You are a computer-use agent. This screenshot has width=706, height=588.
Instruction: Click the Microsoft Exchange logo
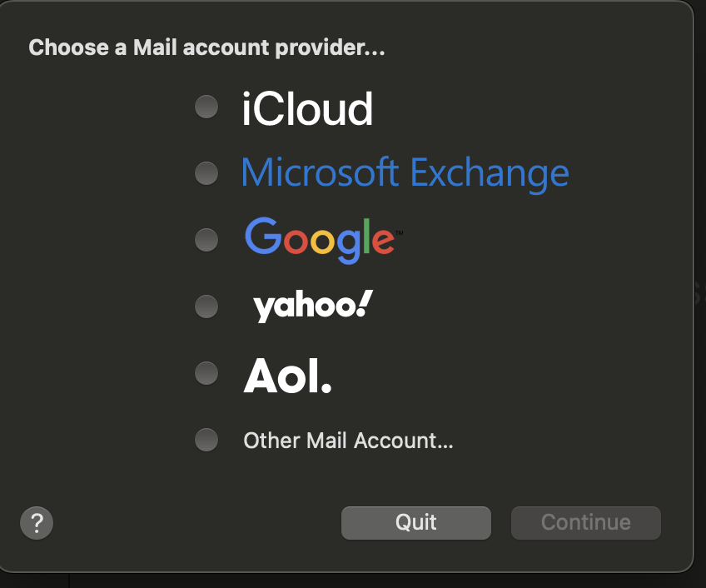tap(405, 173)
